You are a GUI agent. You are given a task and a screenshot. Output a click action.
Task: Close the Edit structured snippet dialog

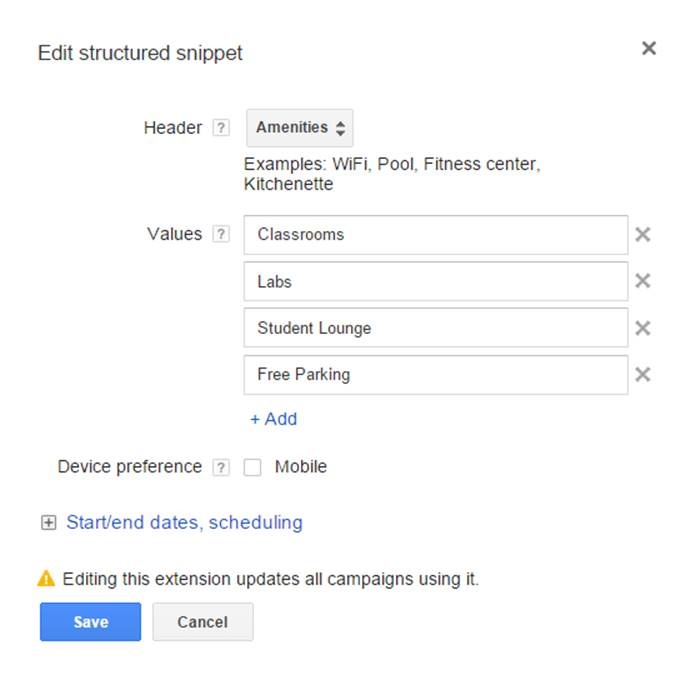click(649, 48)
